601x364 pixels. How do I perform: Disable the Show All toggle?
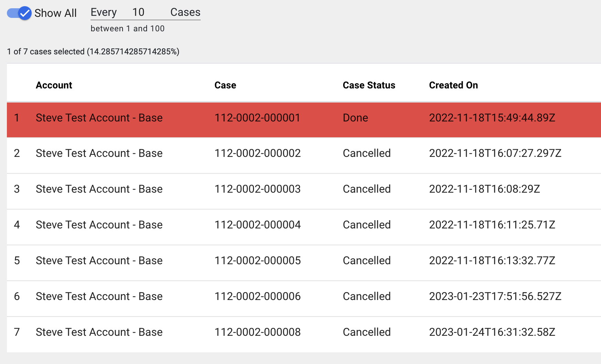click(20, 13)
